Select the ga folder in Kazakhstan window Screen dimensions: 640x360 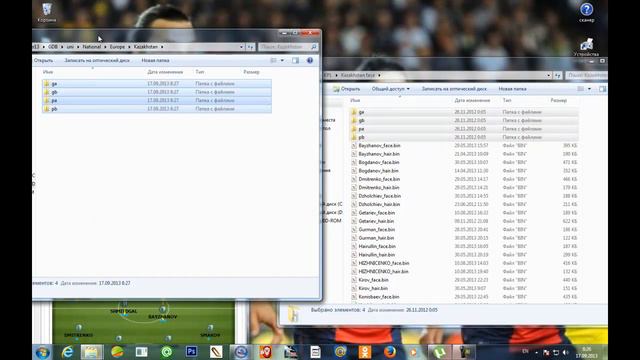(157, 84)
